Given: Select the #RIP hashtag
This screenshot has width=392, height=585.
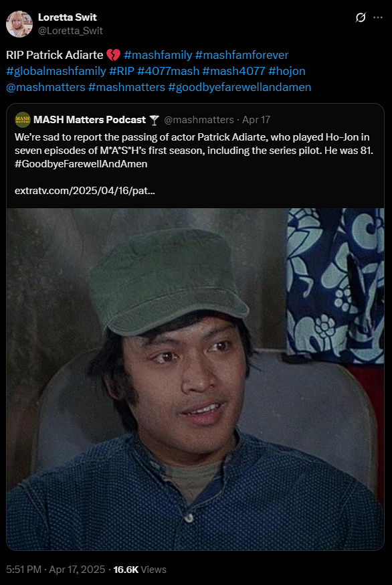Looking at the screenshot, I should tap(122, 71).
